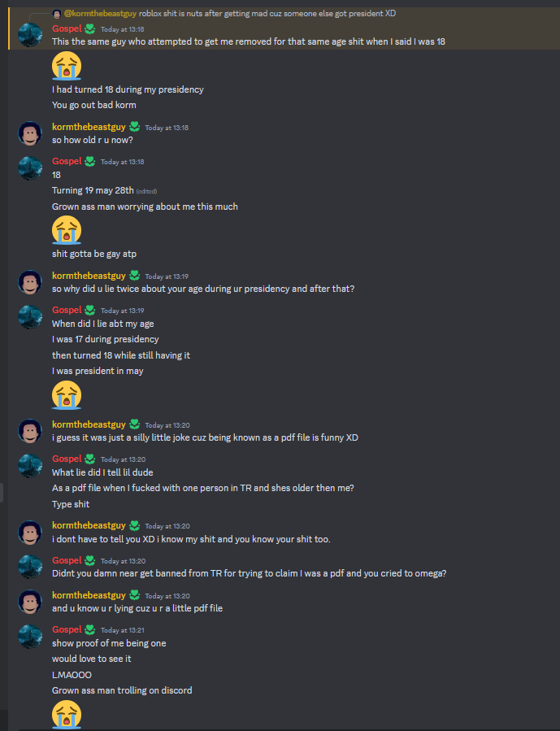This screenshot has height=731, width=560.
Task: Open Gospel's avatar beside "What lie did I tell"
Action: (x=30, y=465)
